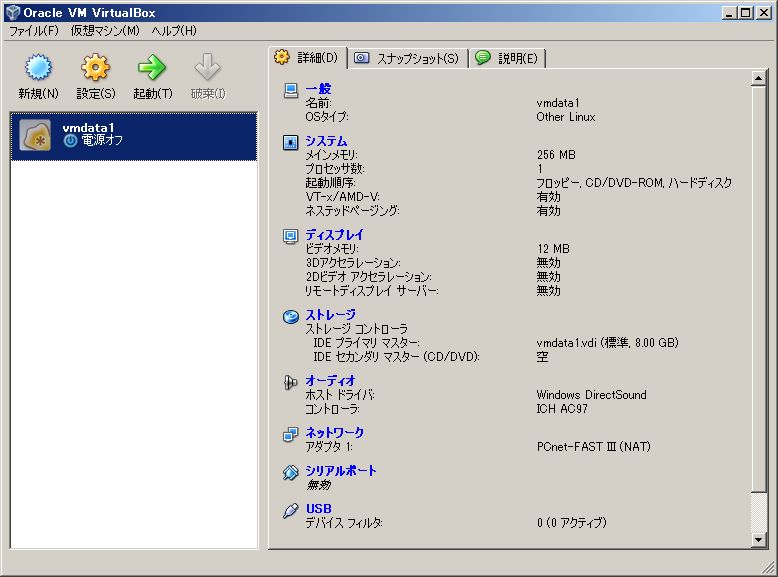This screenshot has height=577, width=778.
Task: Open the 一般 settings link
Action: click(318, 89)
